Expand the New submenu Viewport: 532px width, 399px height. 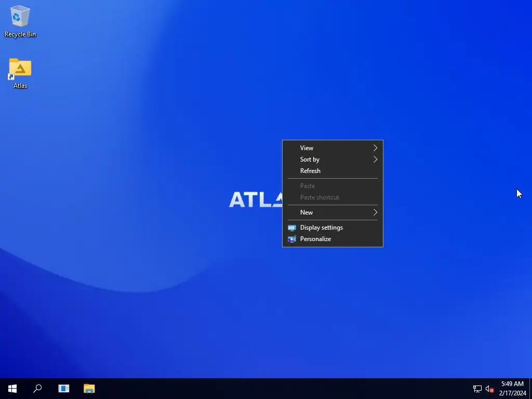pos(332,212)
